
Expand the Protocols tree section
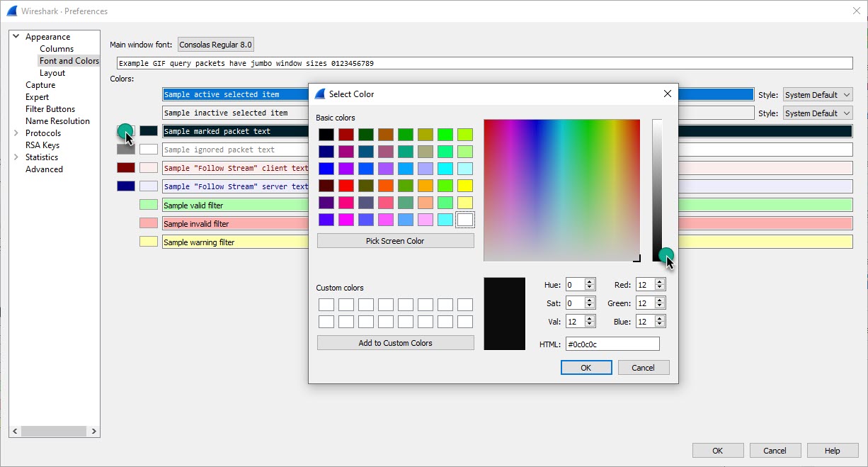click(x=16, y=133)
